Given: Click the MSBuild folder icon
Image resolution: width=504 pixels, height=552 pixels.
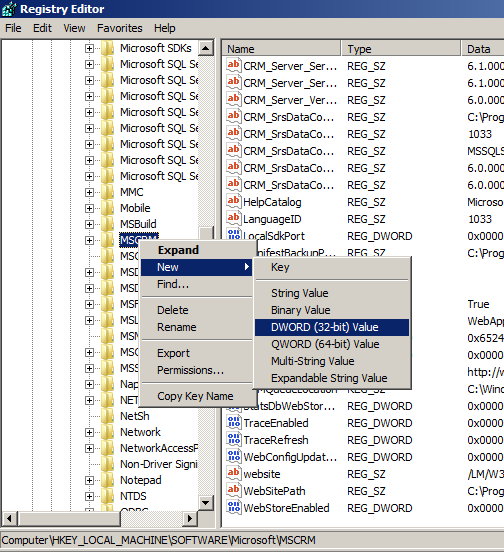Looking at the screenshot, I should [108, 224].
